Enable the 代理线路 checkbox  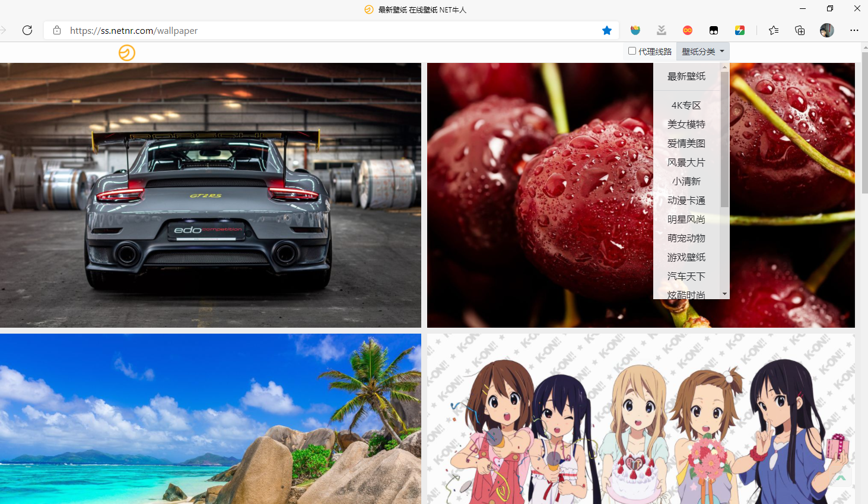[x=632, y=51]
